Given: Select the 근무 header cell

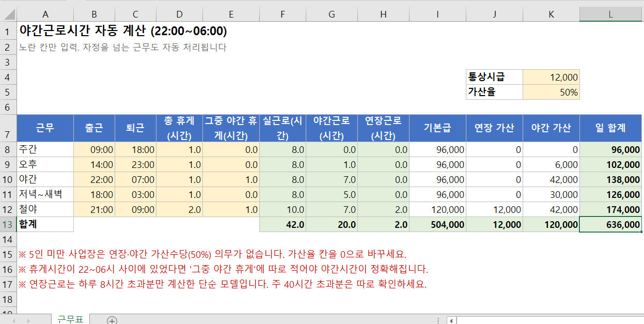Looking at the screenshot, I should tap(45, 128).
